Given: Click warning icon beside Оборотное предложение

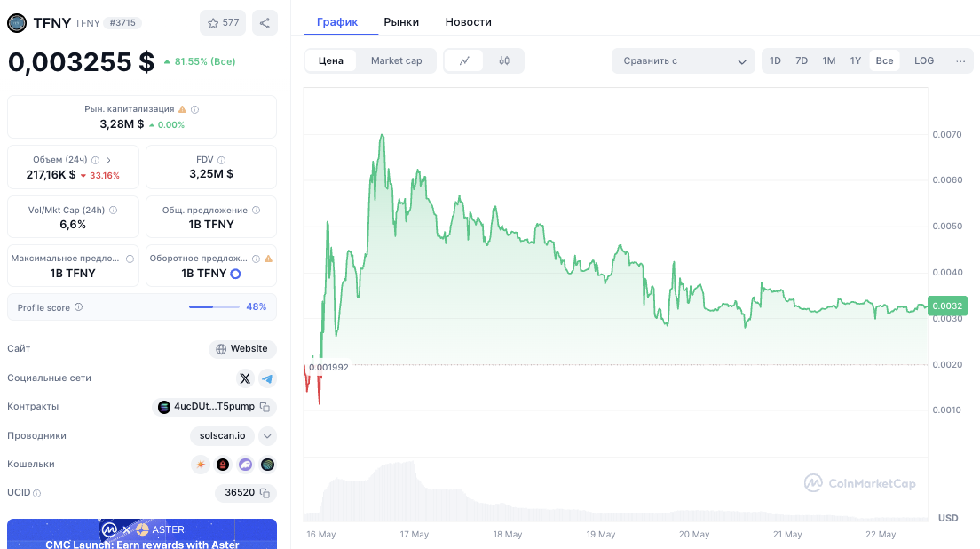Looking at the screenshot, I should (x=268, y=259).
